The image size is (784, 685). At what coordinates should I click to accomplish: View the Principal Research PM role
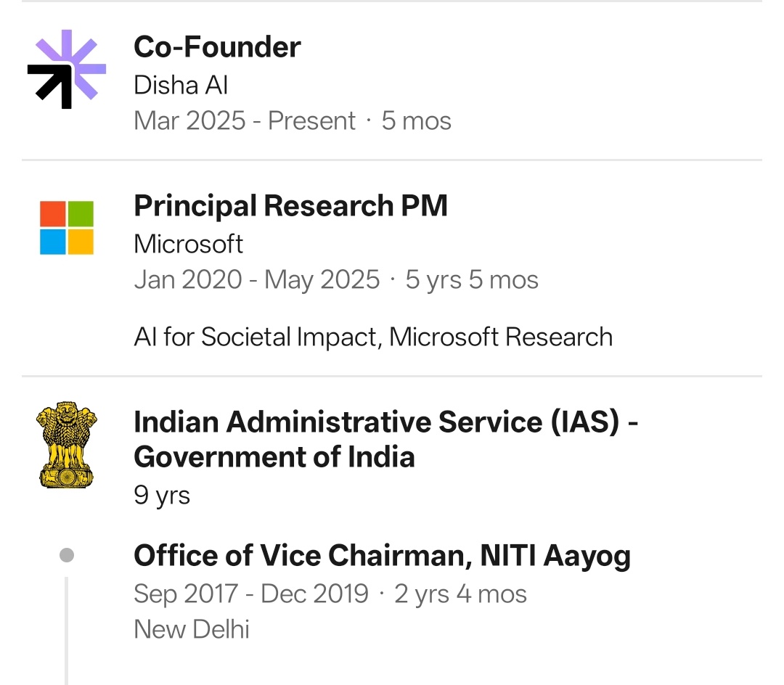click(x=290, y=206)
